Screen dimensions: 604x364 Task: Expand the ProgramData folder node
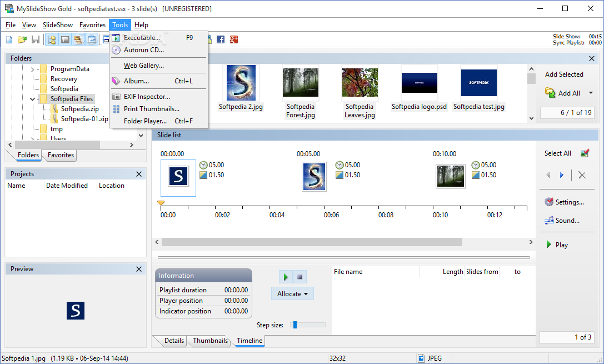(x=33, y=69)
